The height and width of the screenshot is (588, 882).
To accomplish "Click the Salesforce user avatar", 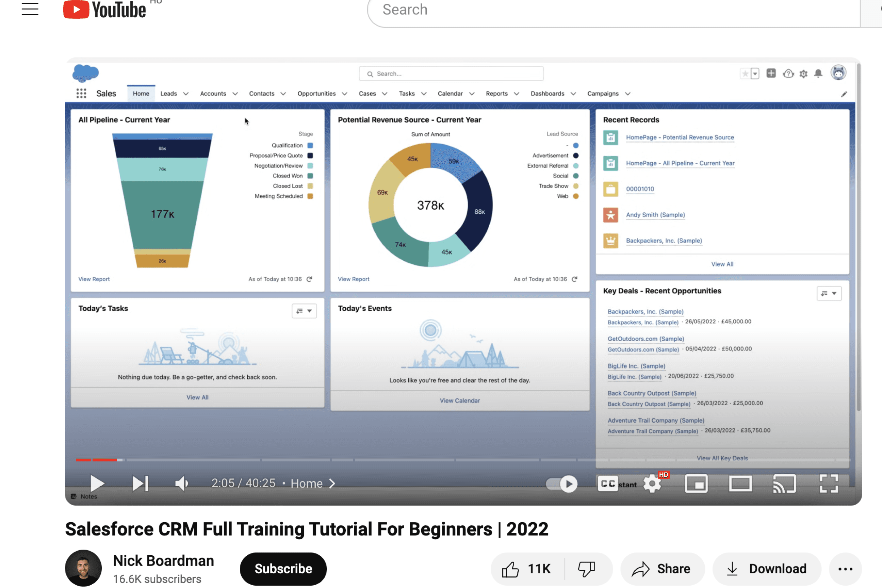I will point(838,73).
